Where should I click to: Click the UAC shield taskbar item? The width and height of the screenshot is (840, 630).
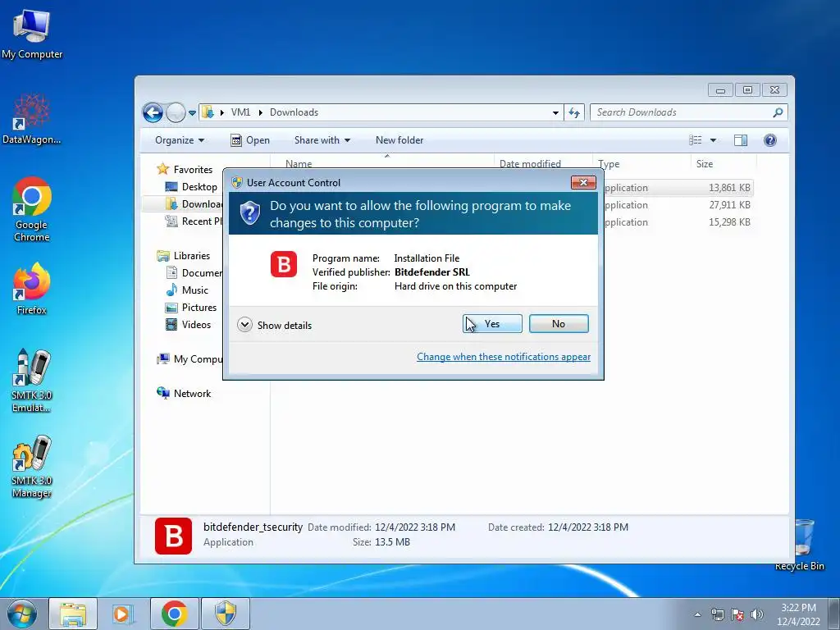coord(226,614)
